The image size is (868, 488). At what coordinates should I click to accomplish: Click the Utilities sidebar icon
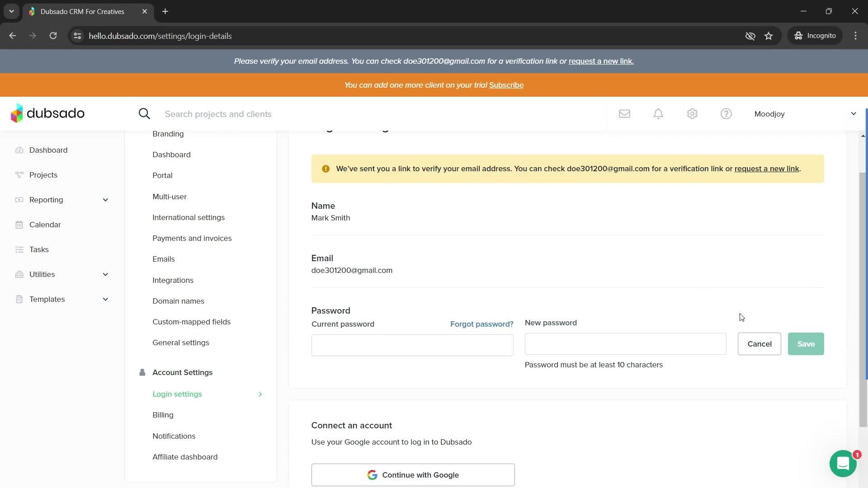19,274
